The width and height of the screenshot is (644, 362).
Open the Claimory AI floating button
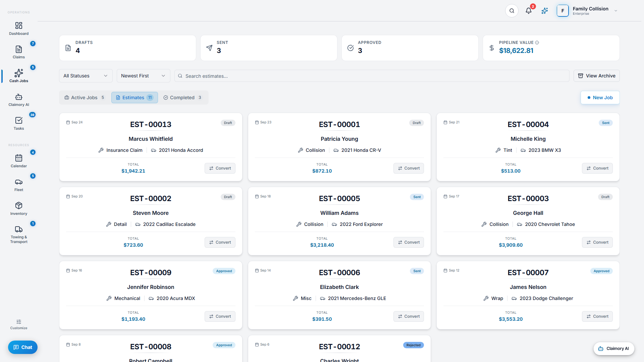614,349
